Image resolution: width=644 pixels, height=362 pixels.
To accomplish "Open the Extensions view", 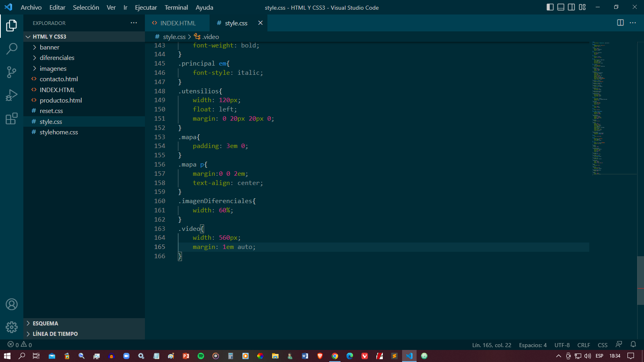I will [12, 119].
